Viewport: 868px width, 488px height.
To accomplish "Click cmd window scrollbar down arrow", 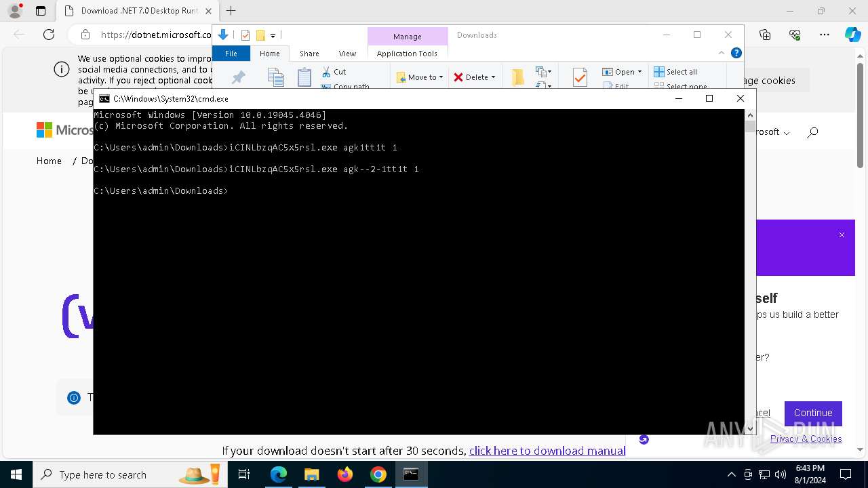I will 750,429.
